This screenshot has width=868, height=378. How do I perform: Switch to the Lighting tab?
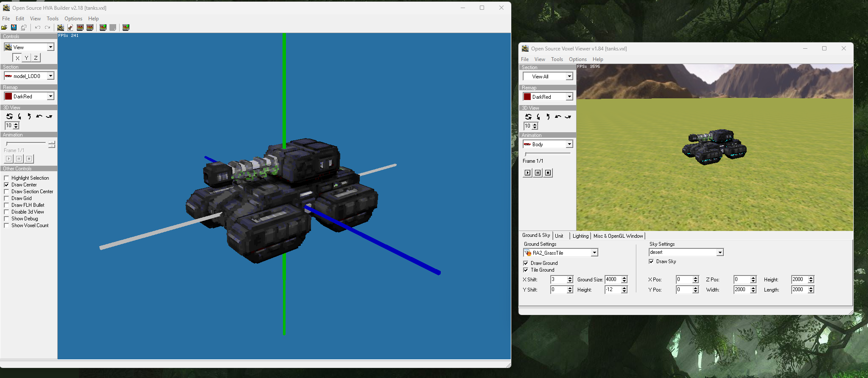point(580,236)
